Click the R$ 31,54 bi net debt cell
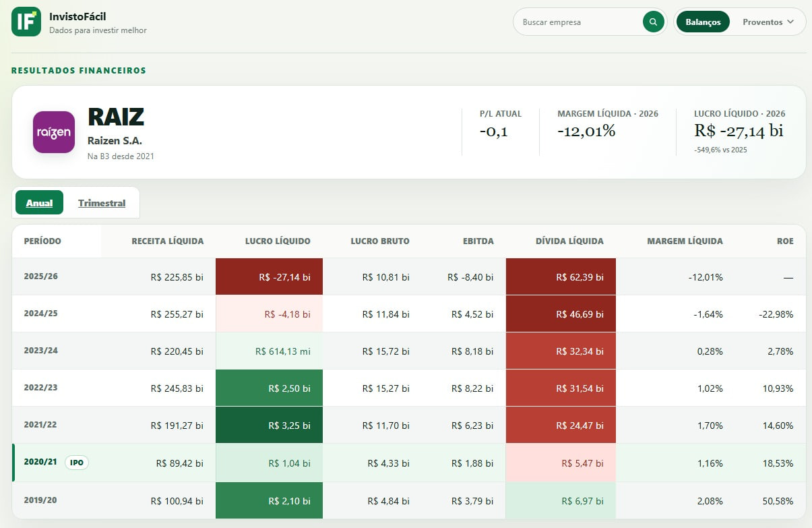Image resolution: width=812 pixels, height=528 pixels. (561, 388)
